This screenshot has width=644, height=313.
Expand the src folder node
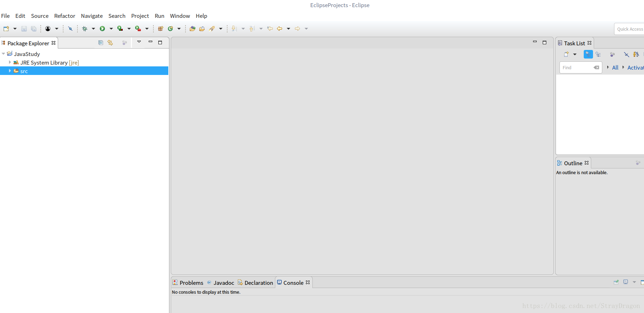point(10,71)
